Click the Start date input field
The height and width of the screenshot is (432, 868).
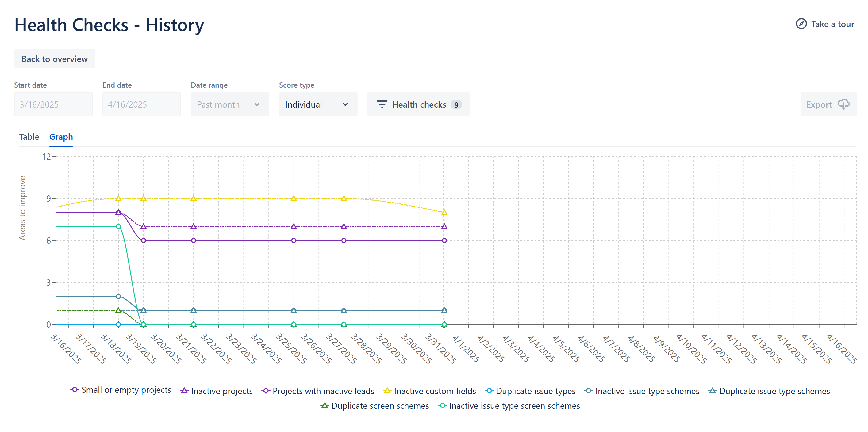[53, 104]
